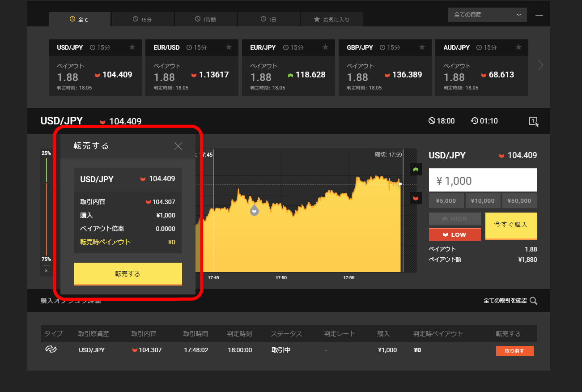Select the LOW option
The height and width of the screenshot is (392, 582).
455,234
